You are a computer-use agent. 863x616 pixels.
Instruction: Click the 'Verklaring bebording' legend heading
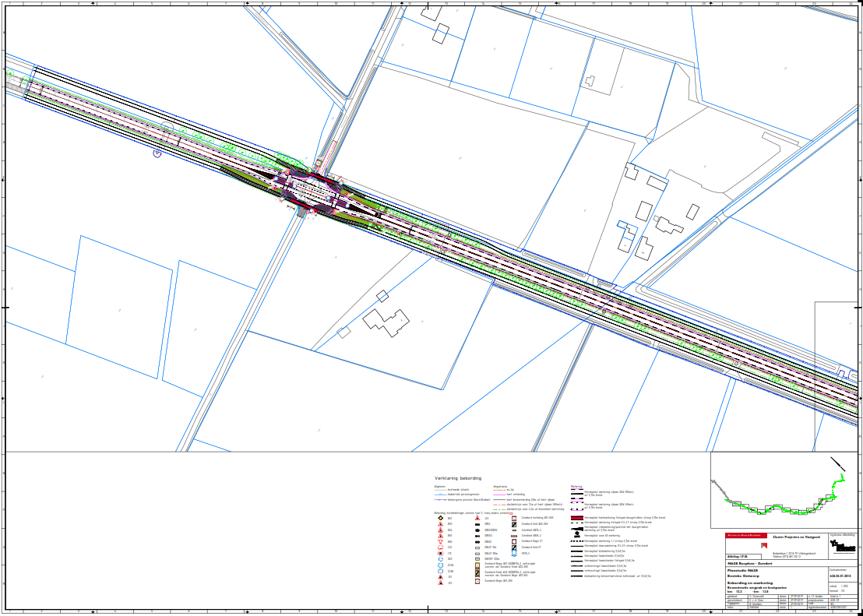458,478
